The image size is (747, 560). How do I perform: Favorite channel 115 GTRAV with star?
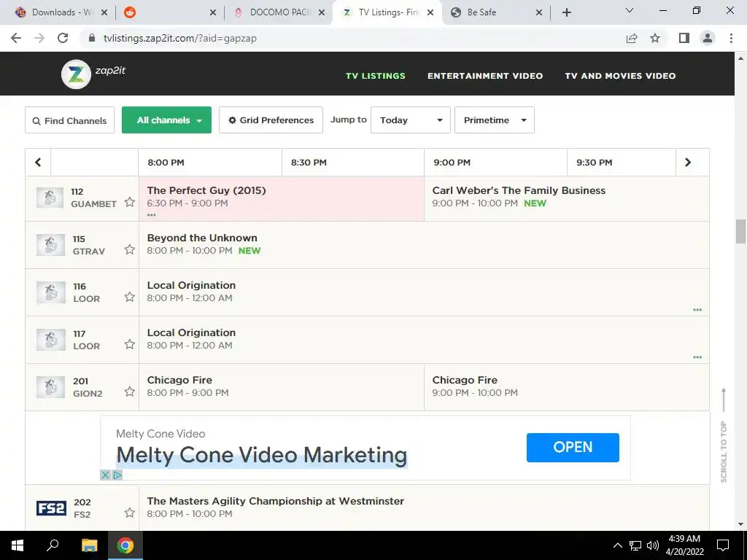[x=130, y=249]
